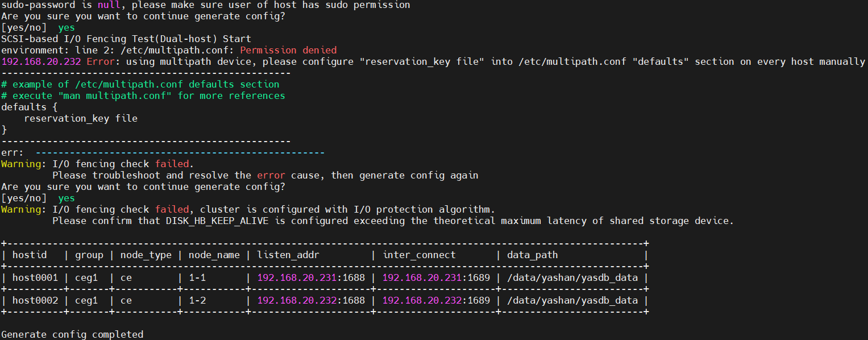Click the indented "reservation_key file" line in the defaults block
The width and height of the screenshot is (868, 340).
coord(81,118)
